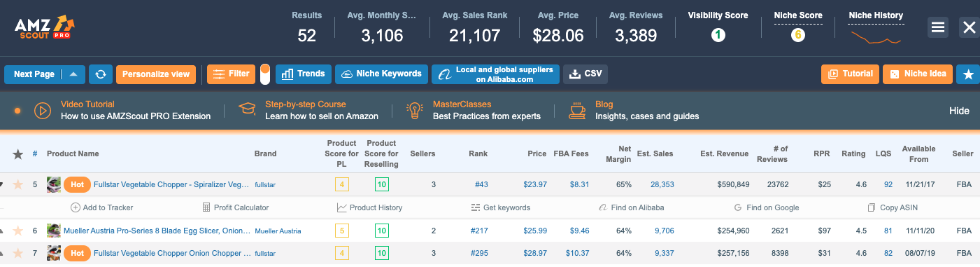Open Local and global suppliers on Alibaba.com
980x267 pixels.
coord(495,74)
